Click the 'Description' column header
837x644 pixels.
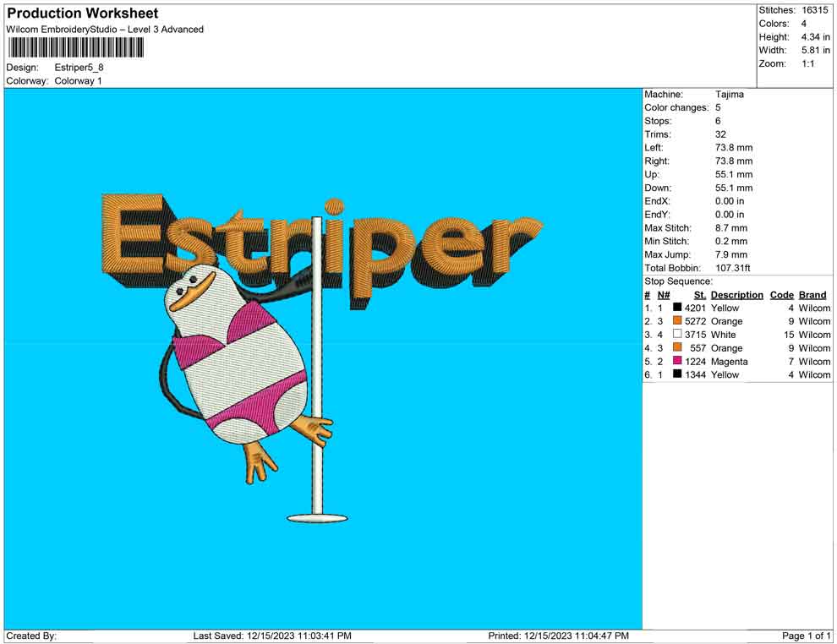coord(737,294)
